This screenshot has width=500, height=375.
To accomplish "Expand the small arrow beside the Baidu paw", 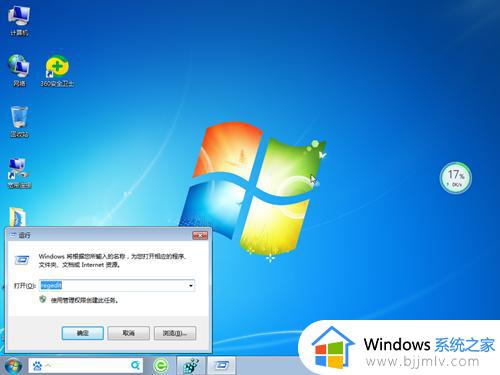I will click(x=48, y=366).
